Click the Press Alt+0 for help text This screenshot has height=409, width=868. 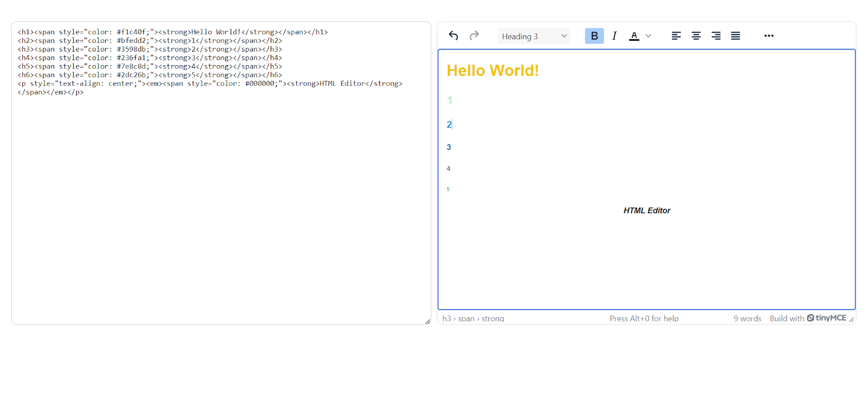point(644,318)
